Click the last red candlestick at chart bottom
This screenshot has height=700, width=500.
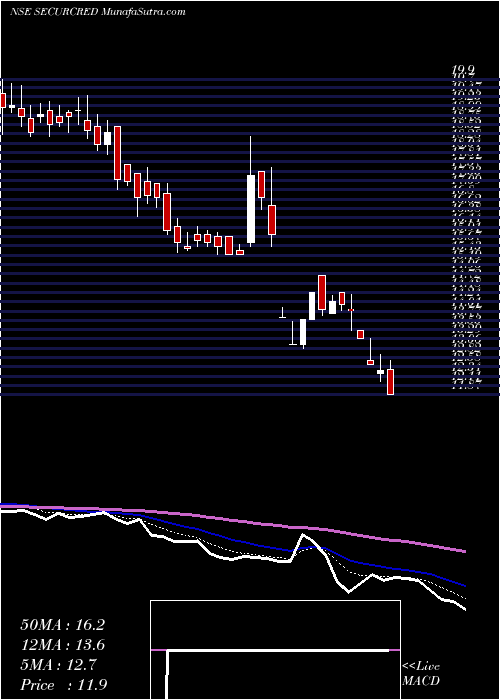[x=390, y=382]
